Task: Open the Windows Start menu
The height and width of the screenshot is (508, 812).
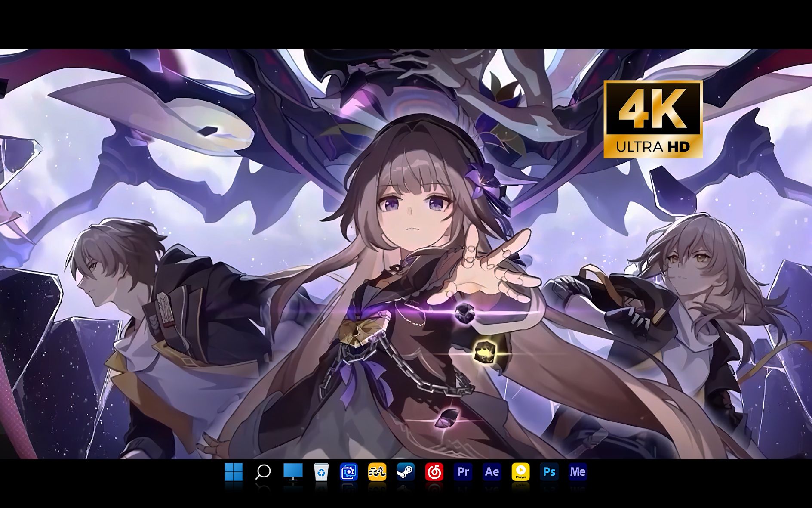Action: tap(234, 472)
